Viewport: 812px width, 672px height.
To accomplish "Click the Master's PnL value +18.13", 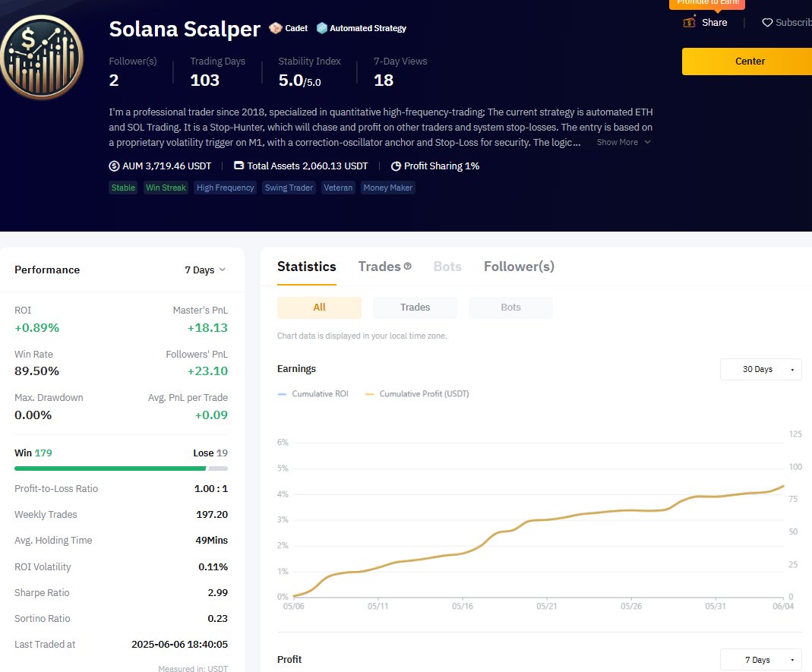I will (x=207, y=328).
